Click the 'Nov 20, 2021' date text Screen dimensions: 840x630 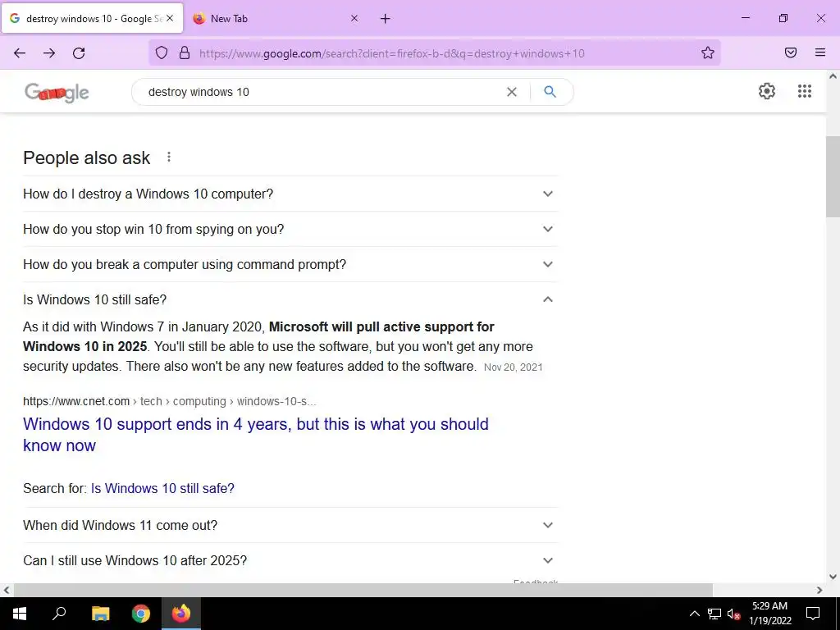(x=514, y=367)
